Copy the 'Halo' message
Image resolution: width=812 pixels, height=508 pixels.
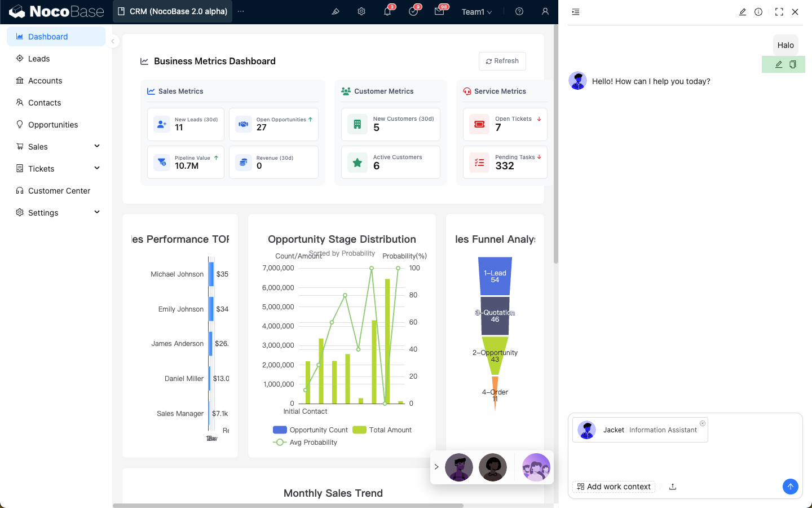point(793,64)
